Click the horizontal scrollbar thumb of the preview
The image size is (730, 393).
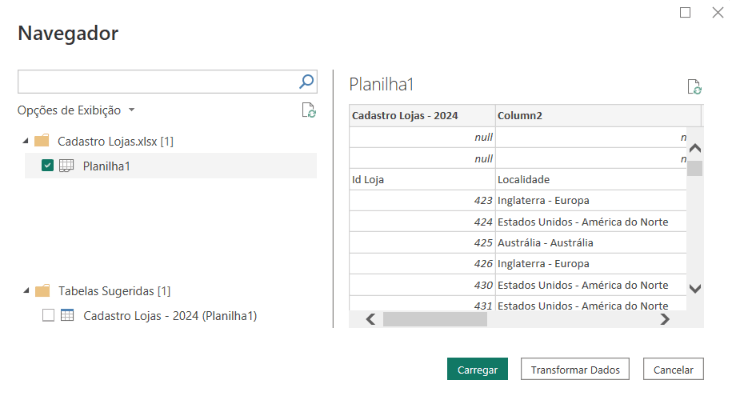pyautogui.click(x=435, y=319)
